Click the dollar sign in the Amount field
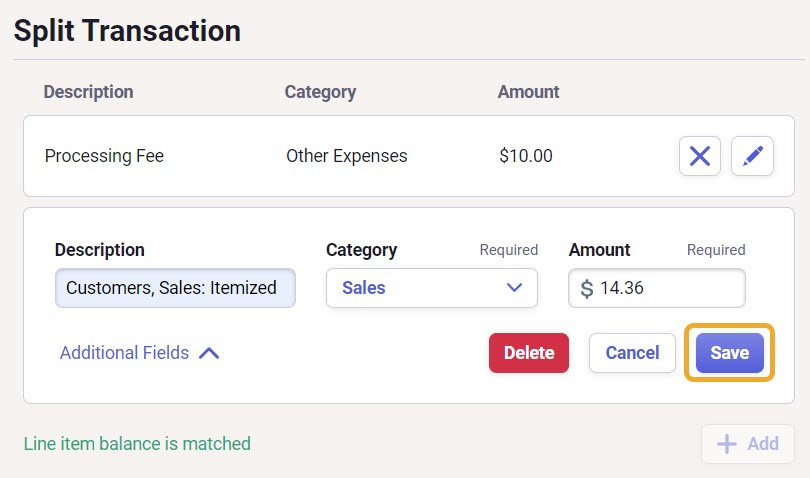This screenshot has width=810, height=478. tap(587, 288)
